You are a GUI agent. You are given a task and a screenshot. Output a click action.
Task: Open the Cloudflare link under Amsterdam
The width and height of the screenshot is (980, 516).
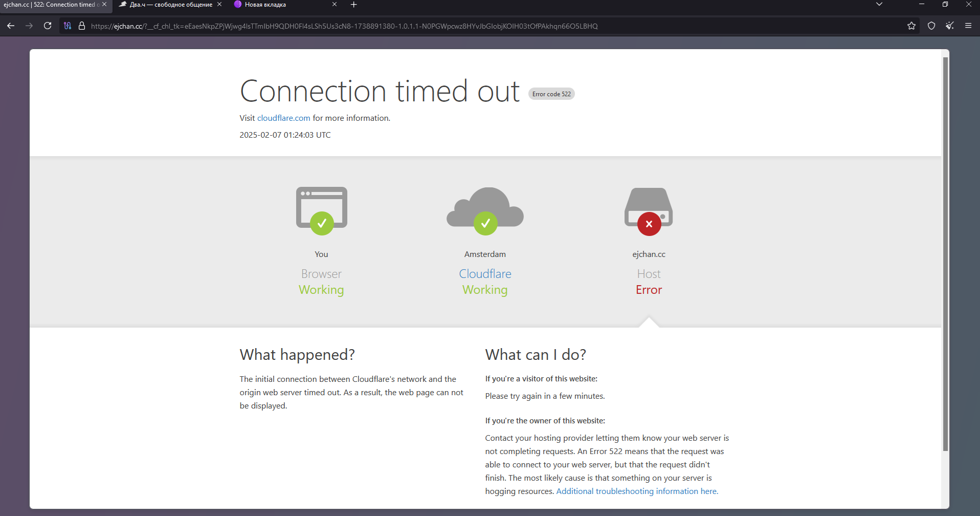tap(485, 274)
